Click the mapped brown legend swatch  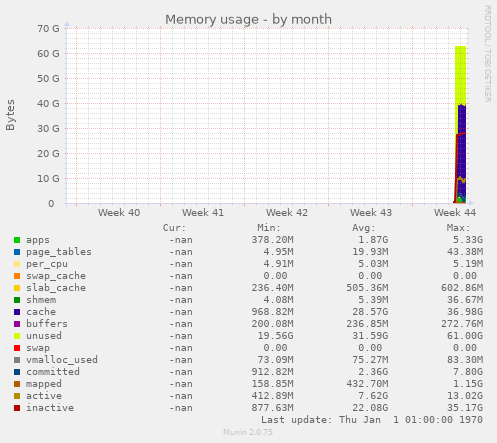[17, 384]
